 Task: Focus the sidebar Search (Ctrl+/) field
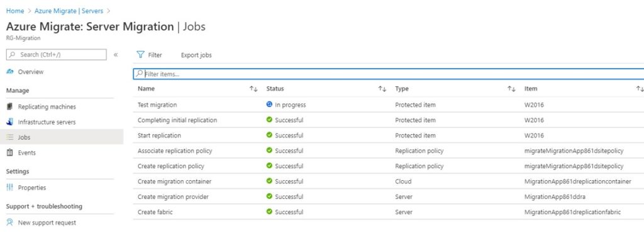[56, 55]
